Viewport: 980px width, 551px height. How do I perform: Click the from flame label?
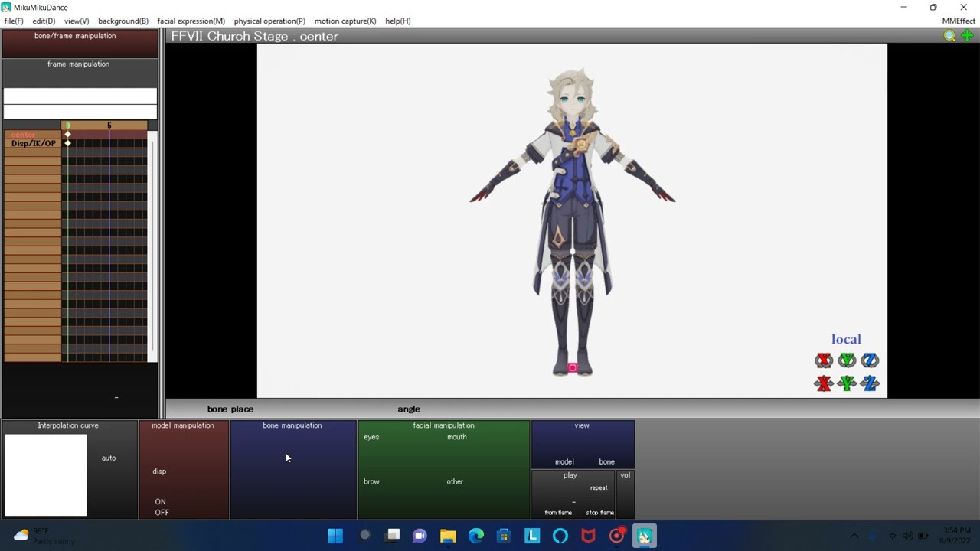[558, 513]
